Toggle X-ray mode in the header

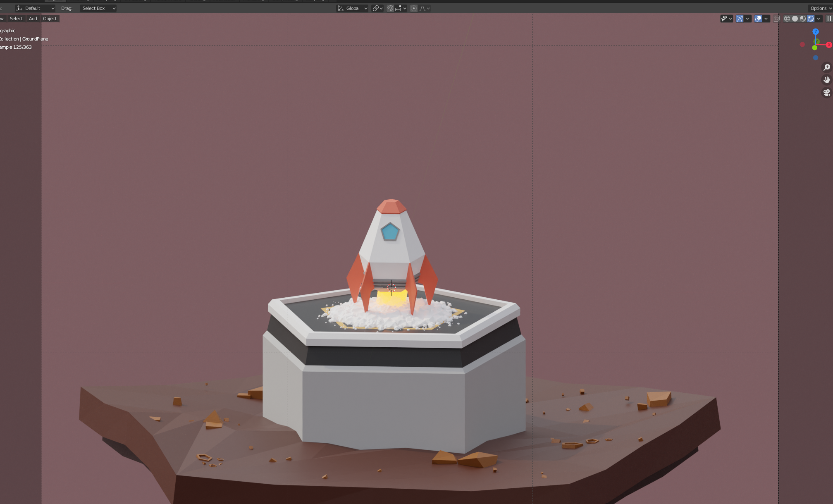pos(776,19)
